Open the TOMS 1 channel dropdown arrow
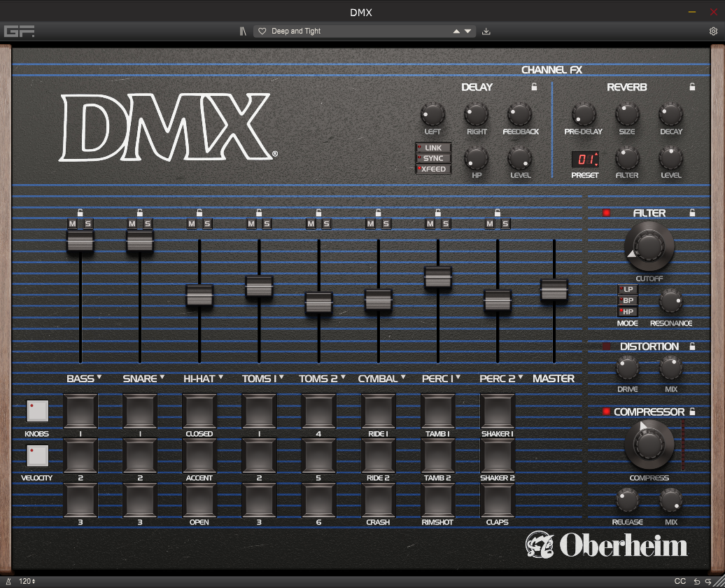Screen dimensions: 725x588 coord(281,377)
